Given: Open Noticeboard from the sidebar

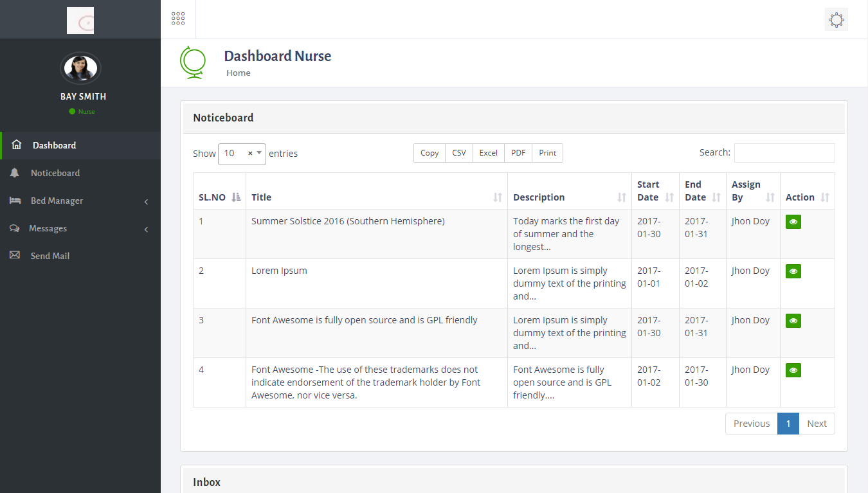Looking at the screenshot, I should 55,173.
